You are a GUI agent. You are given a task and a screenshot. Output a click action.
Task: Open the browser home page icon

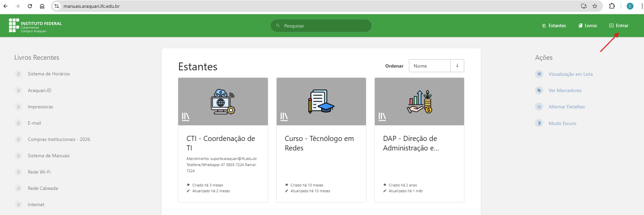pyautogui.click(x=42, y=6)
